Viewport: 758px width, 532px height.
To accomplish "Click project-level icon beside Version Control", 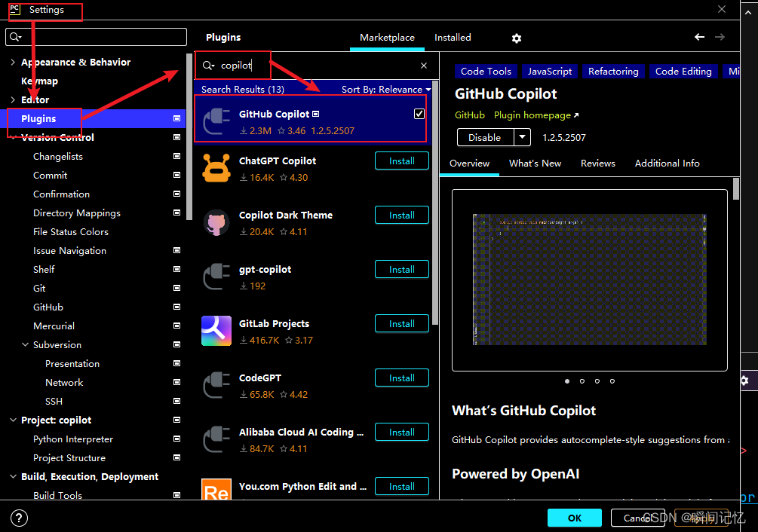I will (177, 137).
